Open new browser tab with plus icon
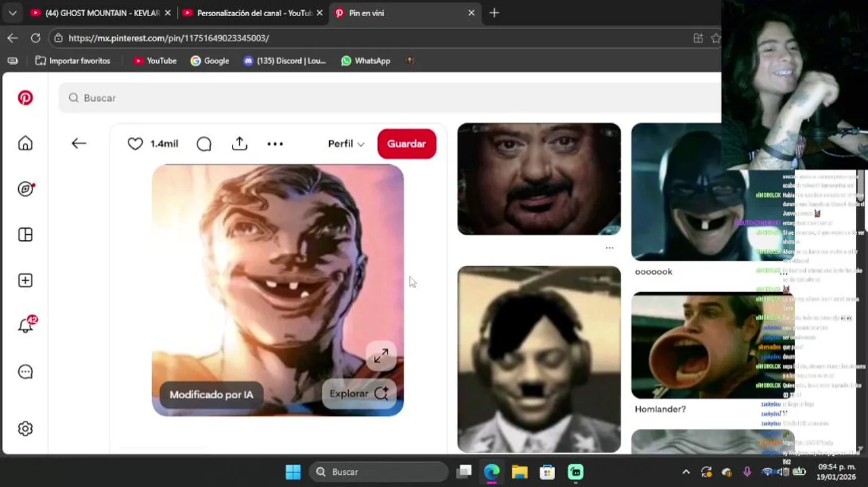The width and height of the screenshot is (868, 487). coord(494,13)
